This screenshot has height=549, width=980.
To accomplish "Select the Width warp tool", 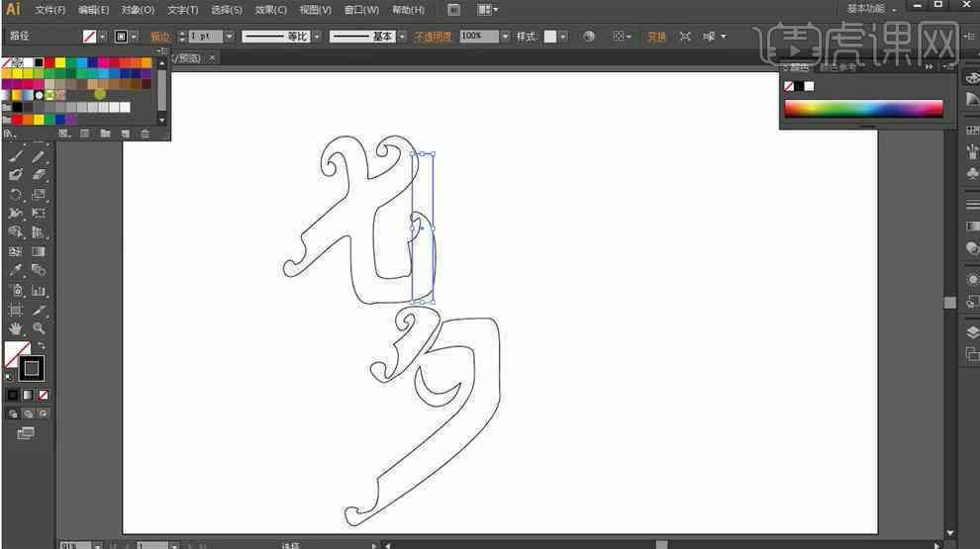I will (16, 214).
